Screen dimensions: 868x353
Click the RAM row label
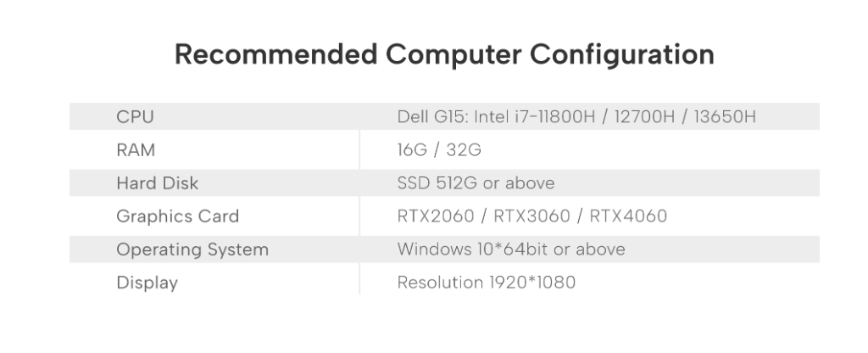click(x=136, y=150)
